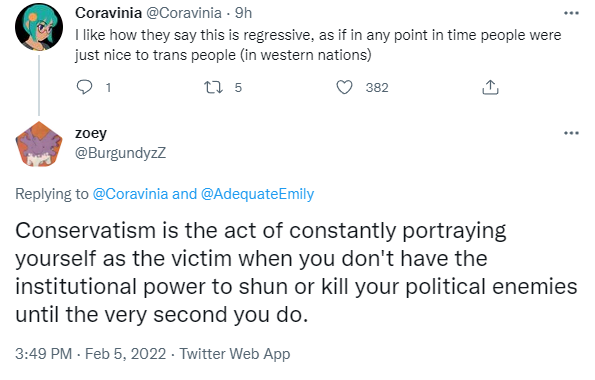Open Coravinia's profile avatar

(x=39, y=27)
